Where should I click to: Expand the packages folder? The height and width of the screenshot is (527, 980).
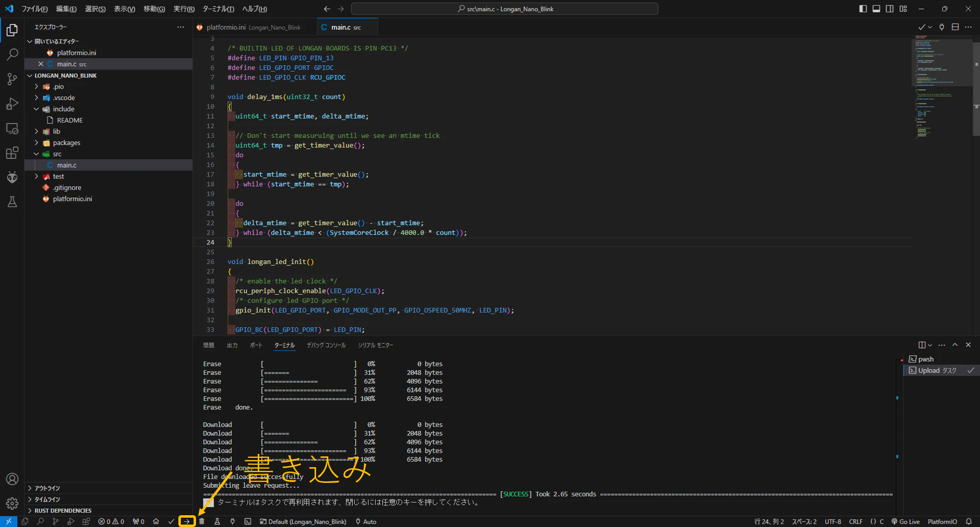[36, 143]
